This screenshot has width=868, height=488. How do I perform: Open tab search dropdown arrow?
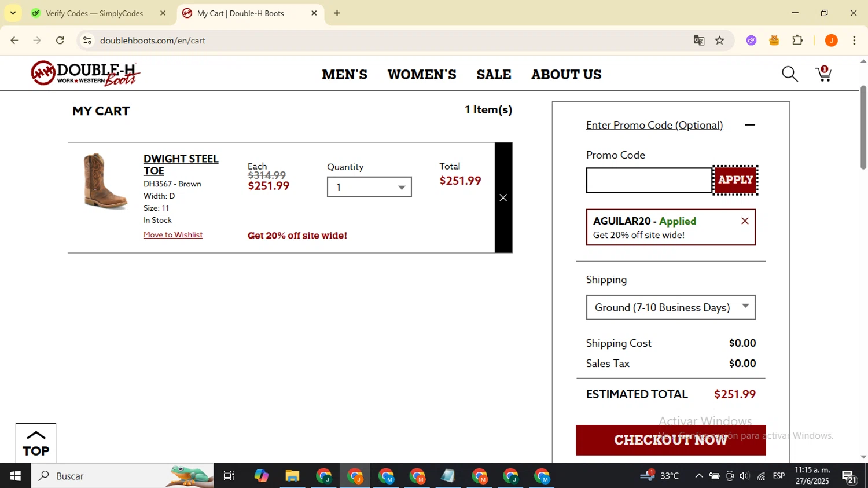point(13,13)
